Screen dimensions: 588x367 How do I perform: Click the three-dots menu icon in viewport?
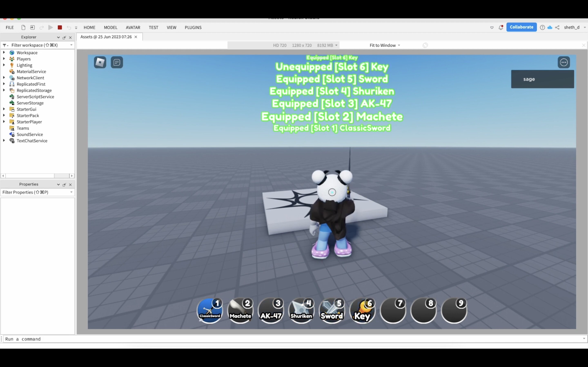click(x=564, y=62)
